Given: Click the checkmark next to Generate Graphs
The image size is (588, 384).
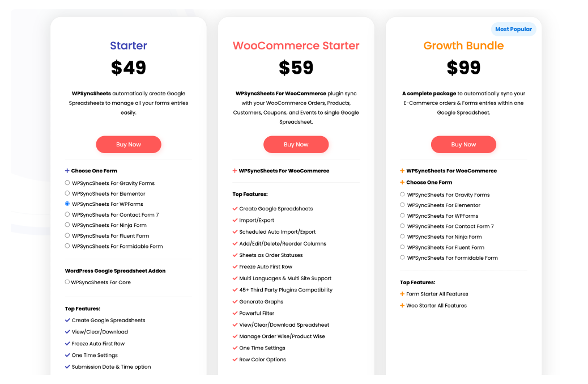Looking at the screenshot, I should click(234, 301).
